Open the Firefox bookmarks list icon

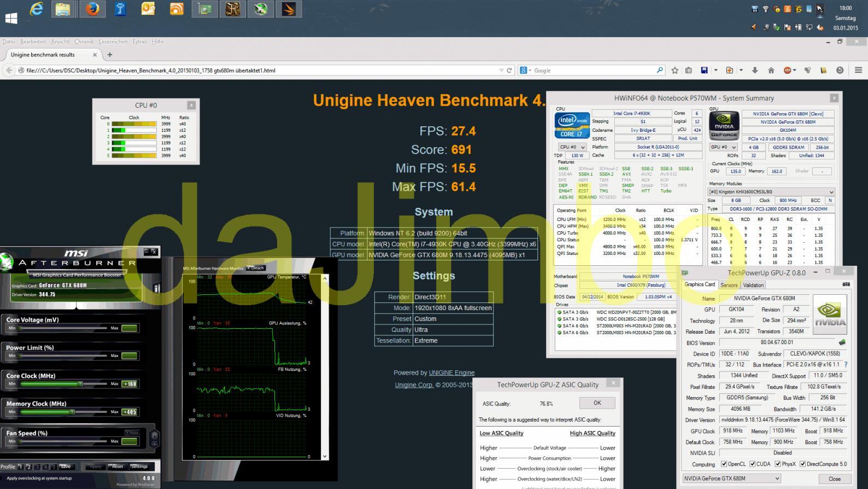pos(689,70)
